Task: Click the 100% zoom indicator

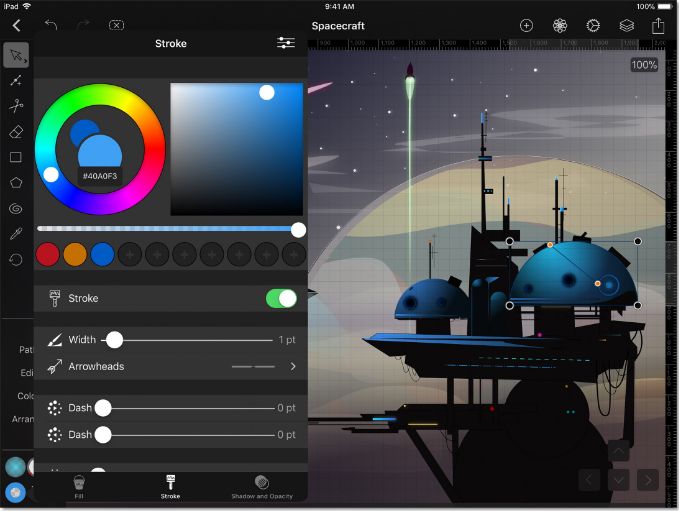Action: (644, 65)
